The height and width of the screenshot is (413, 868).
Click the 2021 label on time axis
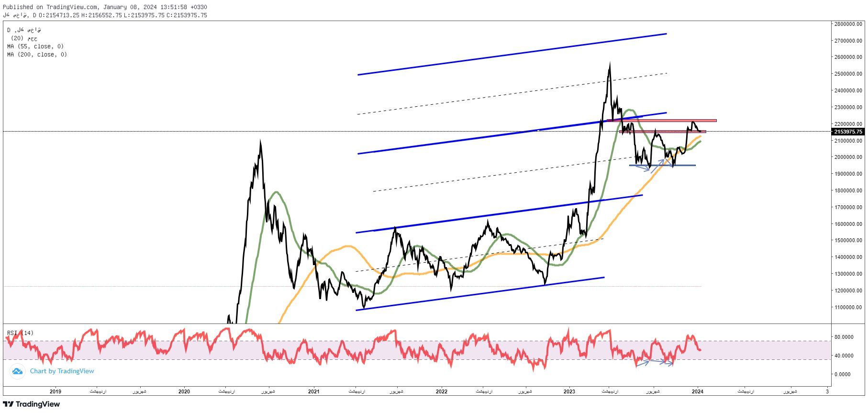pyautogui.click(x=313, y=391)
